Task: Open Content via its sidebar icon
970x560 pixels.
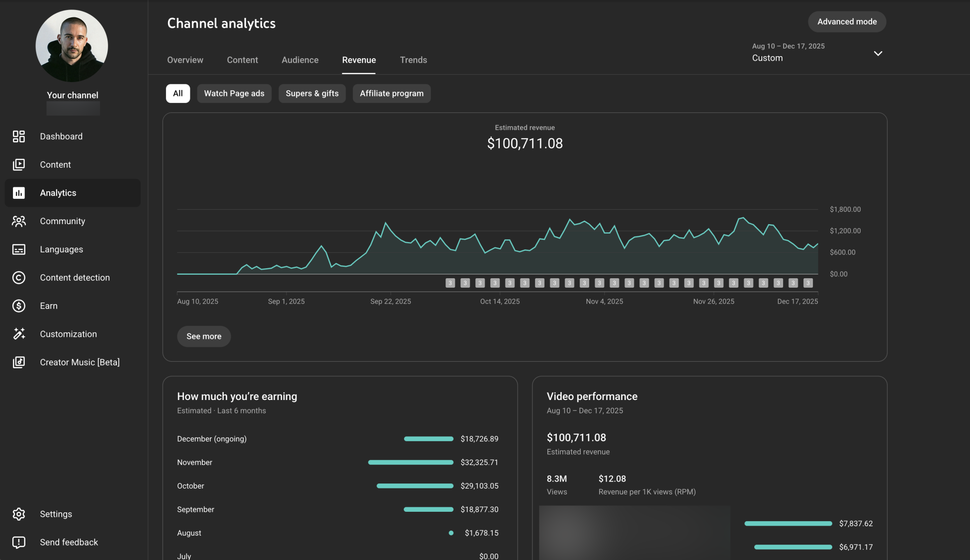Action: (x=19, y=164)
